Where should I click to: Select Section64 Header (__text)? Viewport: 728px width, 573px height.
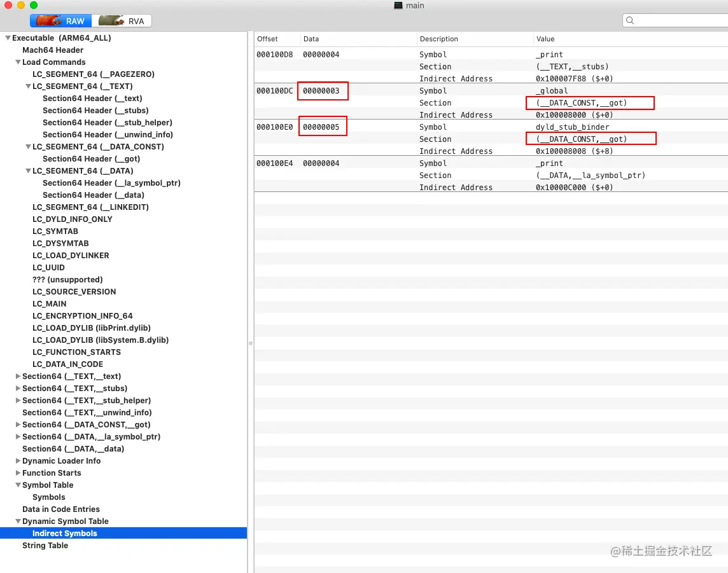coord(92,99)
